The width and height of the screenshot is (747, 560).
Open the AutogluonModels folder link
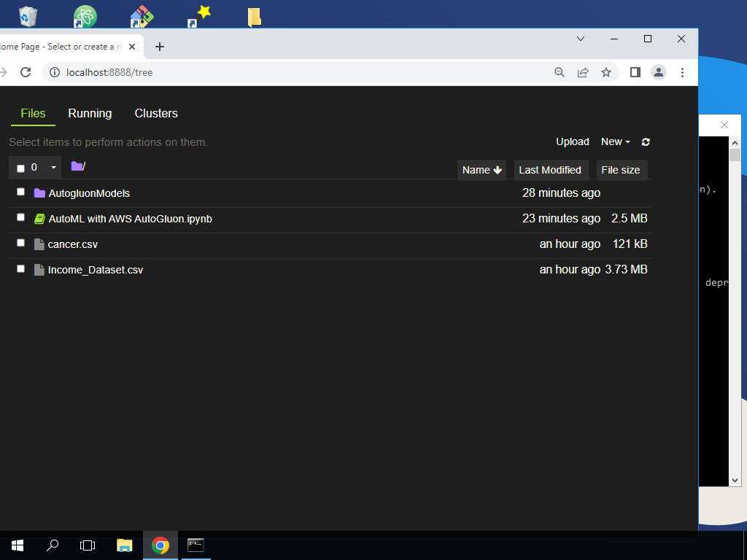point(89,193)
